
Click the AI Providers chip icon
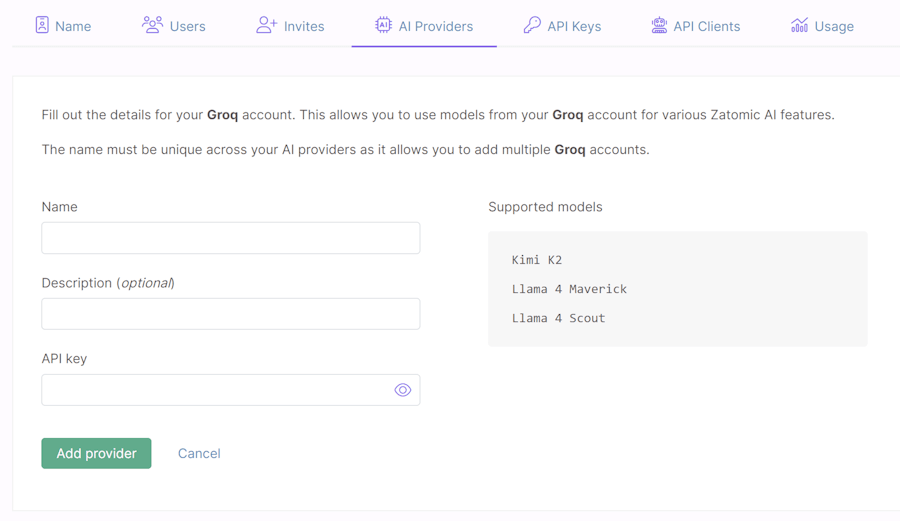[x=383, y=25]
